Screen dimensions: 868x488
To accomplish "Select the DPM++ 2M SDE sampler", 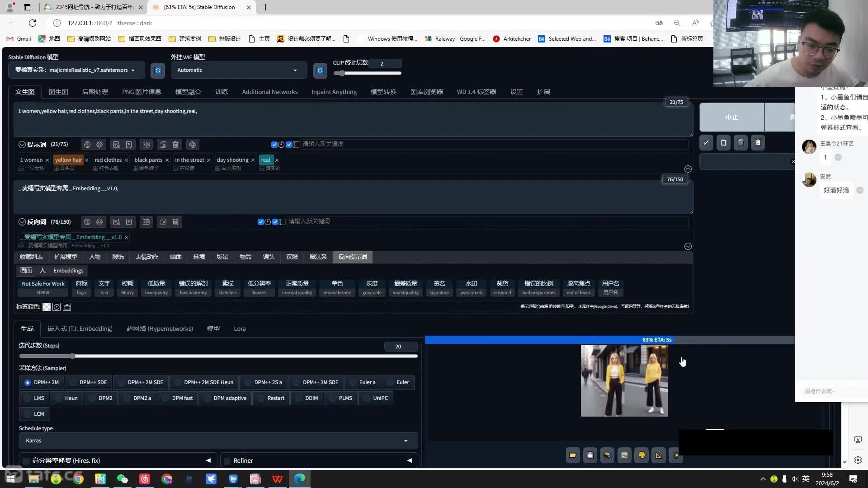I will [141, 382].
